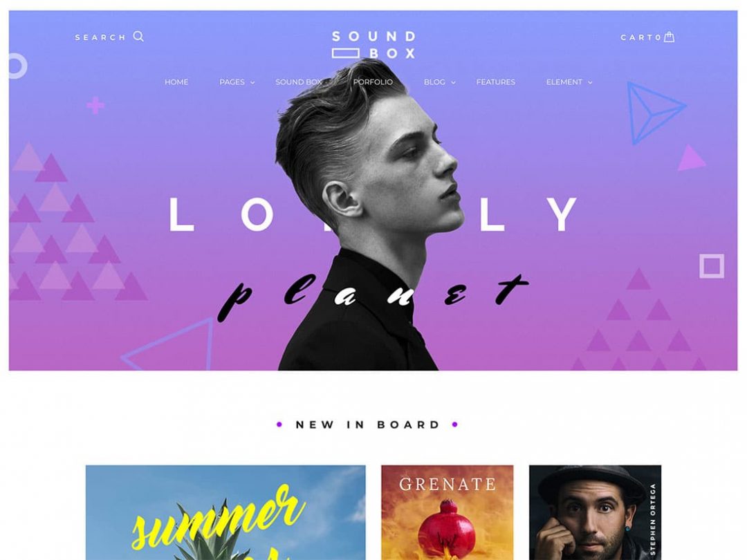Viewport: 747px width, 560px height.
Task: Expand the Blog menu chevron
Action: click(x=453, y=82)
